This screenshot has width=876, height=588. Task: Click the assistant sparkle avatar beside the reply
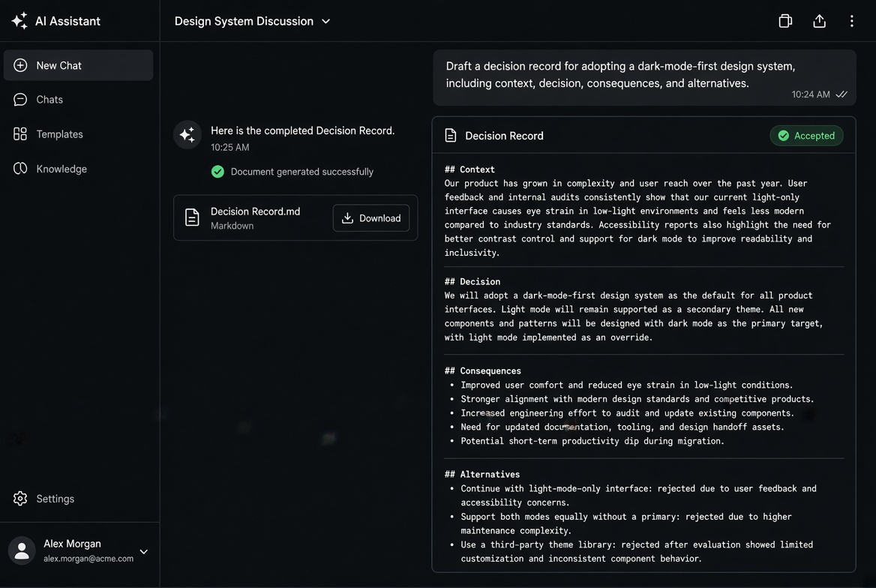tap(187, 135)
